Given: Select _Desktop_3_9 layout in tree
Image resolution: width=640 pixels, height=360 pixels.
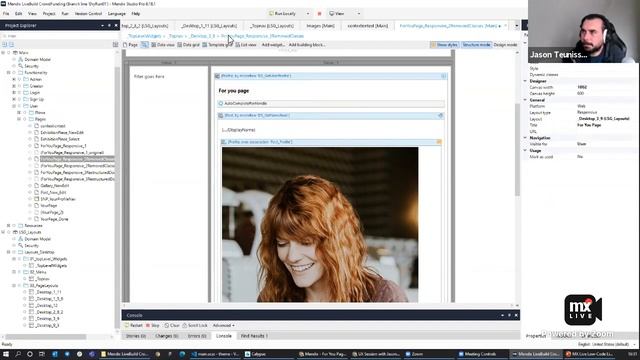Looking at the screenshot, I should pos(47,319).
